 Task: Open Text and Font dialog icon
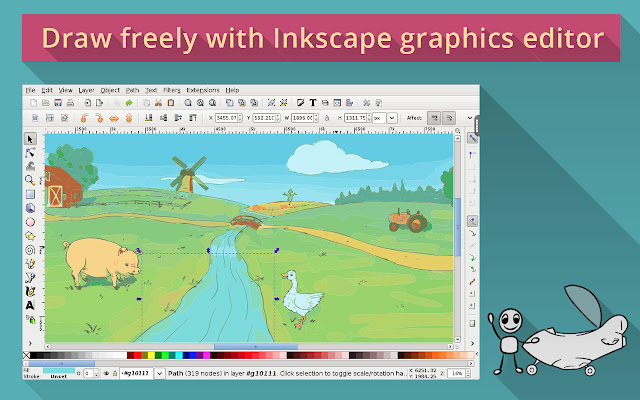tap(313, 103)
